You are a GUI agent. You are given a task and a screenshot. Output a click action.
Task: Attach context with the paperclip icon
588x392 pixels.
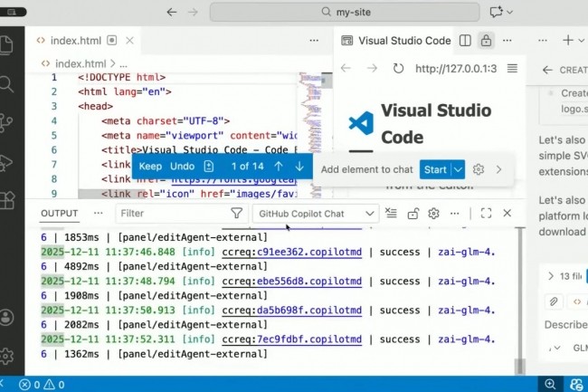pos(554,301)
